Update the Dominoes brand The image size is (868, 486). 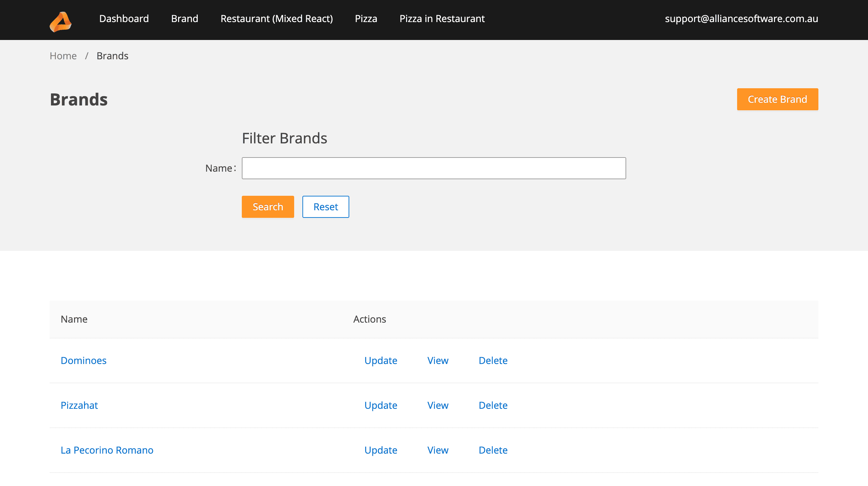(x=381, y=361)
